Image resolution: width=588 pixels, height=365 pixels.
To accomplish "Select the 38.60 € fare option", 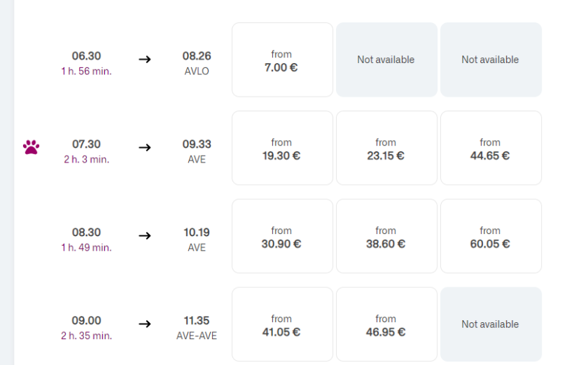I will (x=386, y=236).
